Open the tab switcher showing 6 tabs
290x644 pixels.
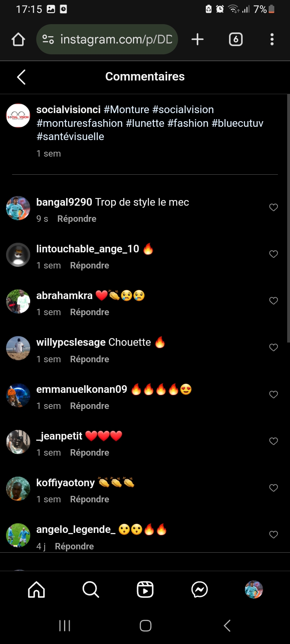pyautogui.click(x=236, y=39)
